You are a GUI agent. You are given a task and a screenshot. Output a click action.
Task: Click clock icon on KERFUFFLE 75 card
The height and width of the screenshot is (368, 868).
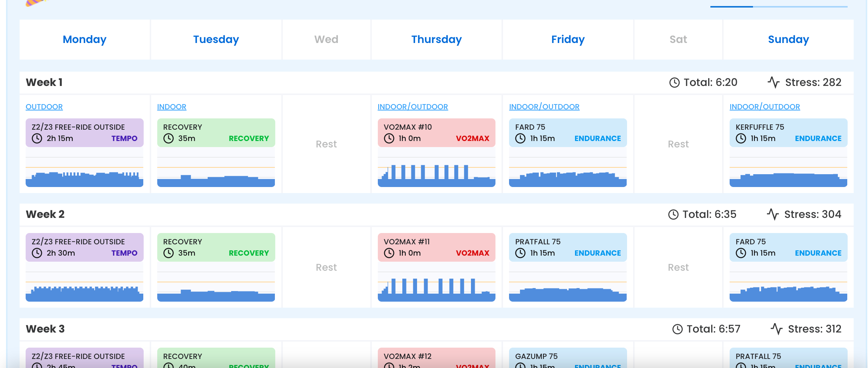pos(741,138)
